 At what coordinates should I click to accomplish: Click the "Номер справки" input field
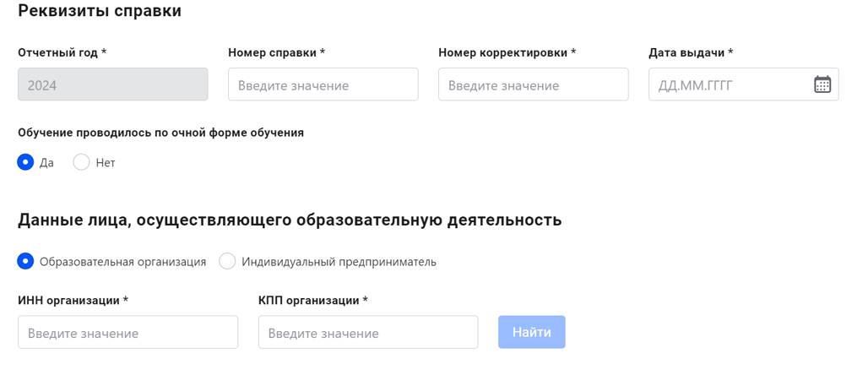point(323,84)
